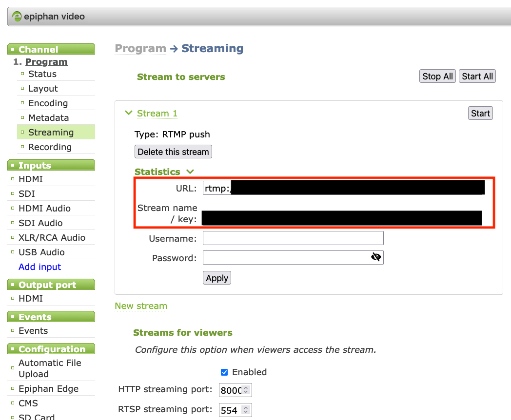Open HDMI under Output port
The height and width of the screenshot is (420, 511).
(31, 299)
